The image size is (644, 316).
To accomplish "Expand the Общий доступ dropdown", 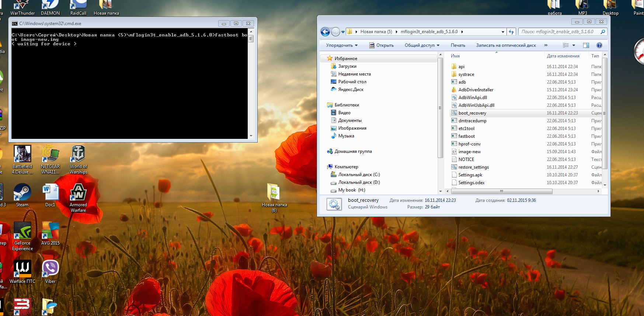I will [x=422, y=45].
